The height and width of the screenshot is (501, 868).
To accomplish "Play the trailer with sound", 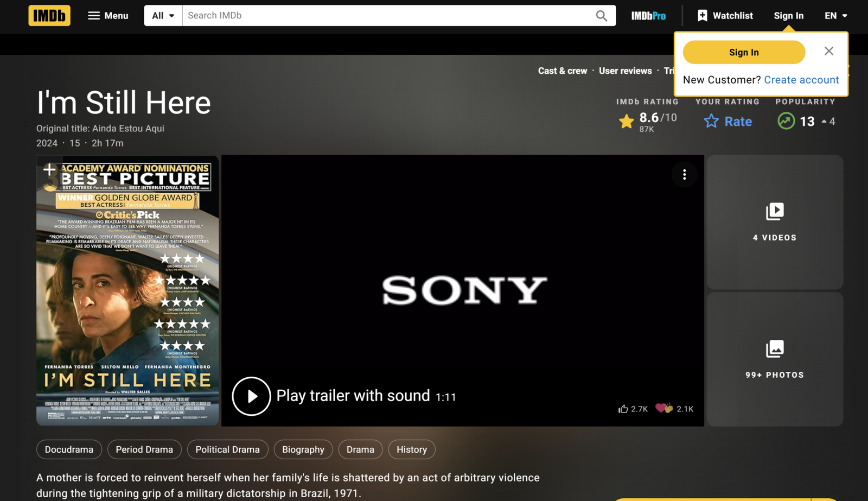I will click(x=251, y=396).
